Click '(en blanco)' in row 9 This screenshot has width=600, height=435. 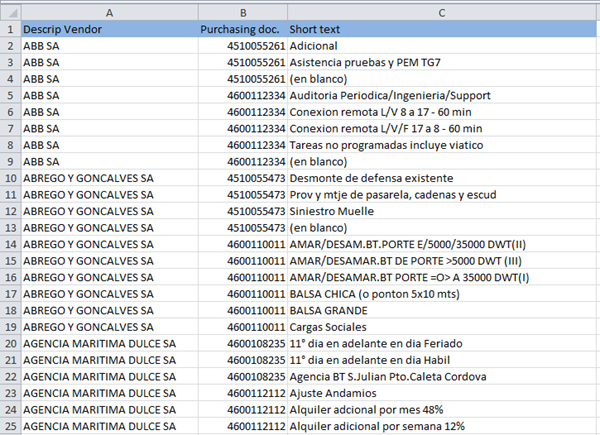(442, 161)
